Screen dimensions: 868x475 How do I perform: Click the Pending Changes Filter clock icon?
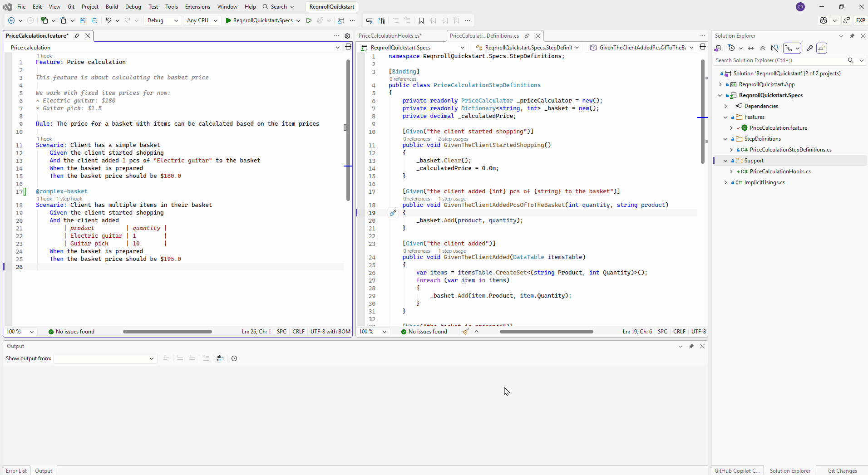tap(731, 48)
